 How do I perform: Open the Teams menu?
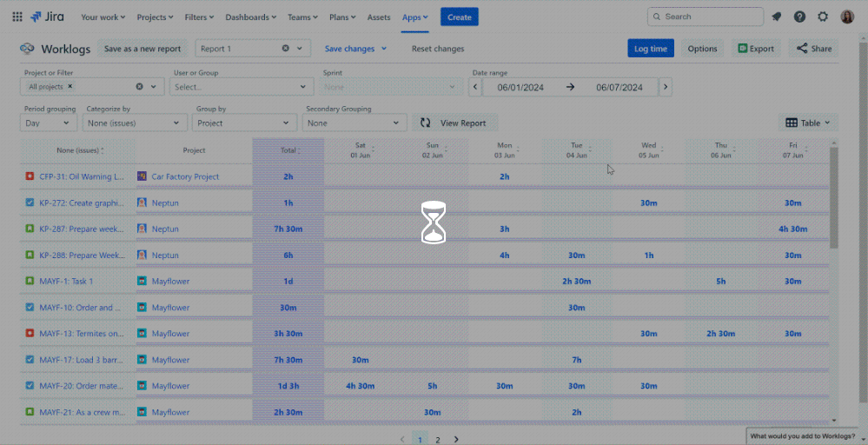[303, 17]
